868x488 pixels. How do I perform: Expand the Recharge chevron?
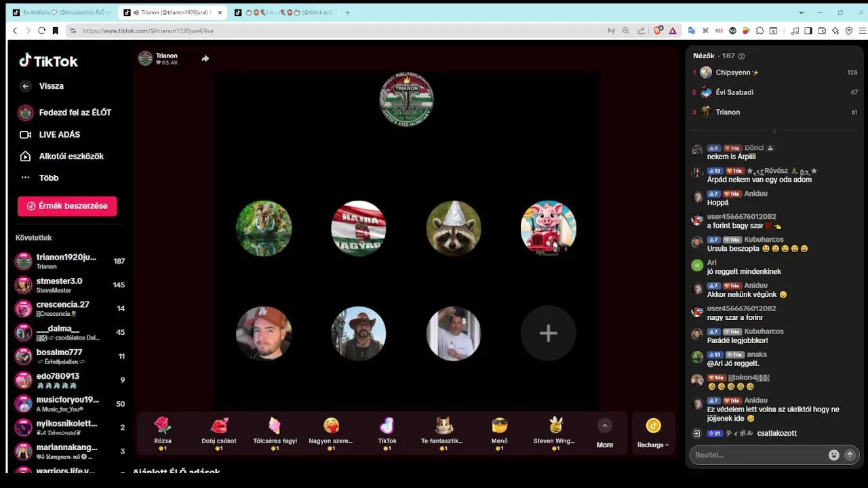click(667, 445)
